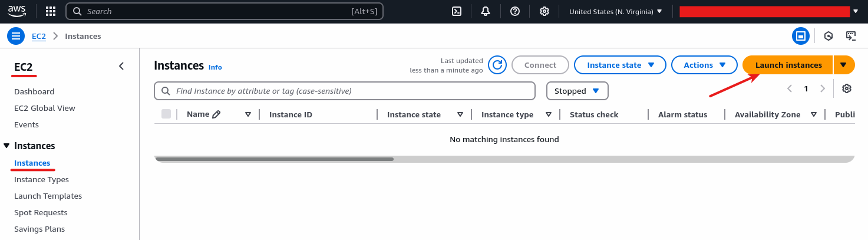
Task: Sort by Instance type column arrow
Action: (x=549, y=114)
